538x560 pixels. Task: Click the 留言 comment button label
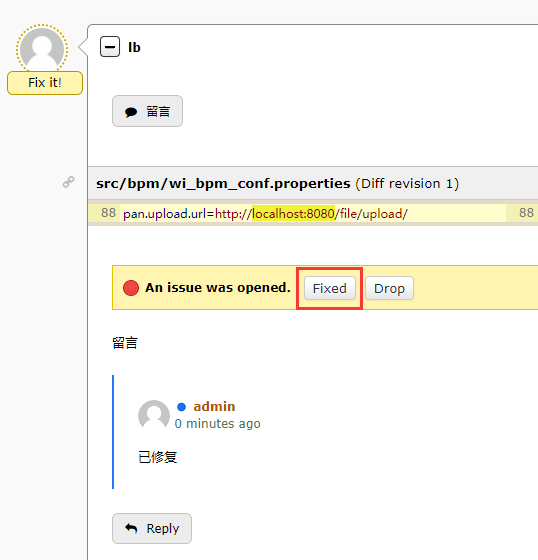click(x=158, y=111)
